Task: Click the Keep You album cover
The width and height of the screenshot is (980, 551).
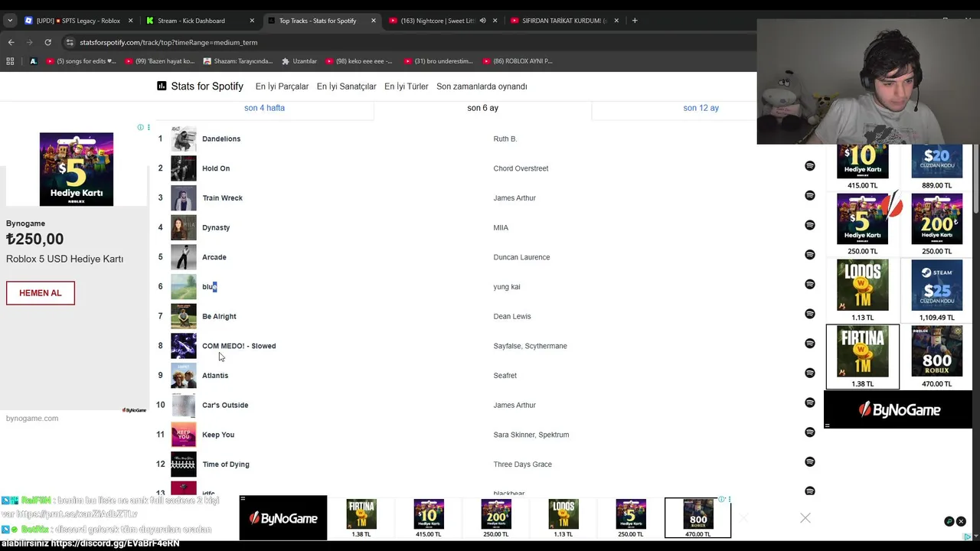Action: coord(183,435)
